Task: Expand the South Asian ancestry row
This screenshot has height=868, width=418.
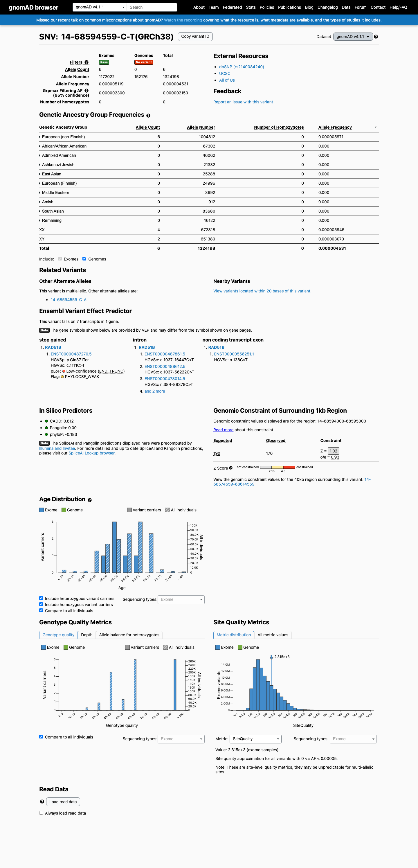Action: click(51, 211)
